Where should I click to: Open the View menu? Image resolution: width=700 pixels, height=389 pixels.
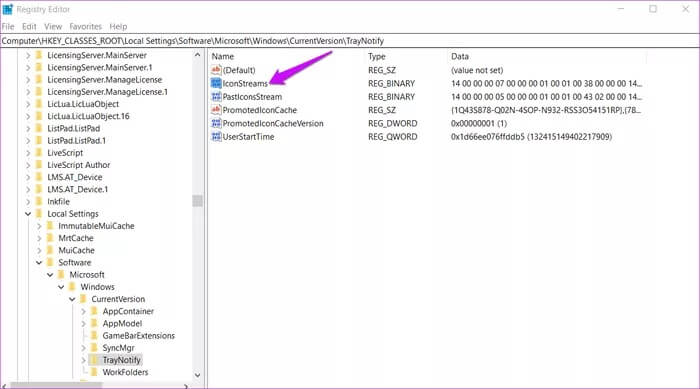click(53, 26)
